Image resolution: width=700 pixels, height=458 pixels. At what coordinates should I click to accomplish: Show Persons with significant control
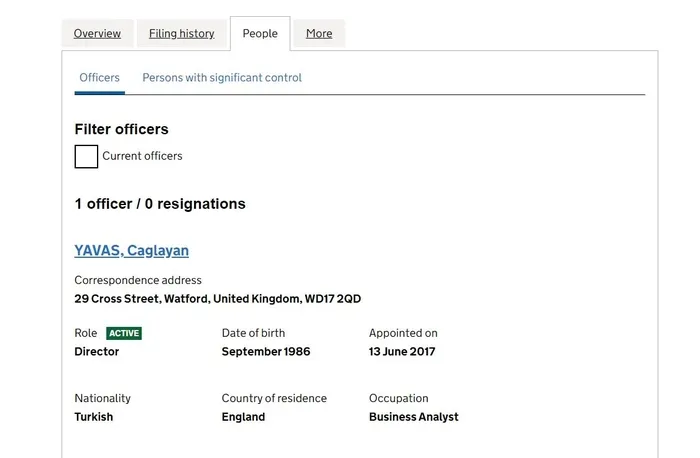tap(221, 78)
